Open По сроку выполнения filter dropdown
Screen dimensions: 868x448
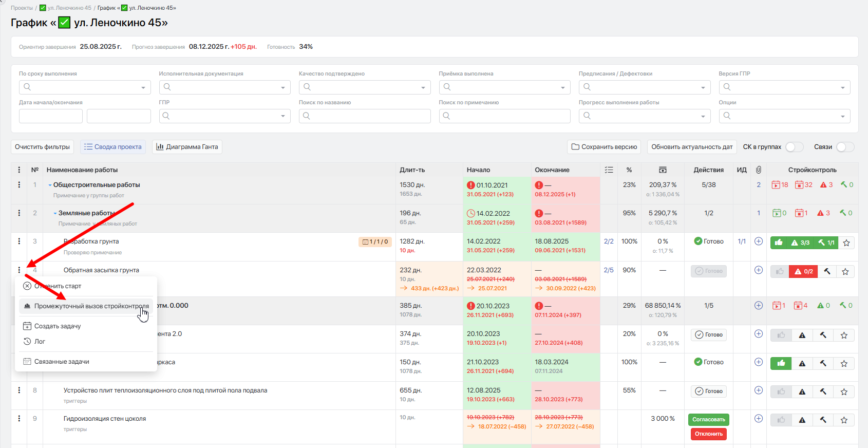click(x=85, y=87)
